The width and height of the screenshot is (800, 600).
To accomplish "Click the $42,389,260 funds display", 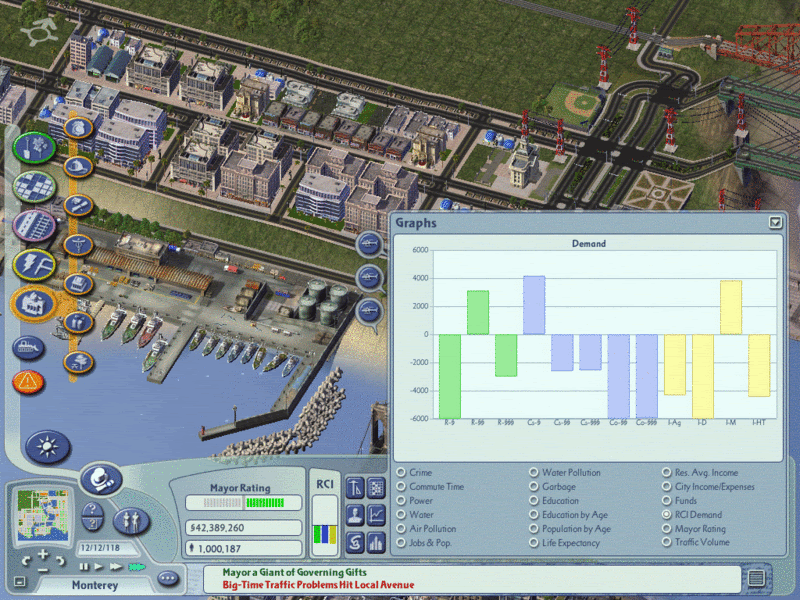I will pos(243,528).
